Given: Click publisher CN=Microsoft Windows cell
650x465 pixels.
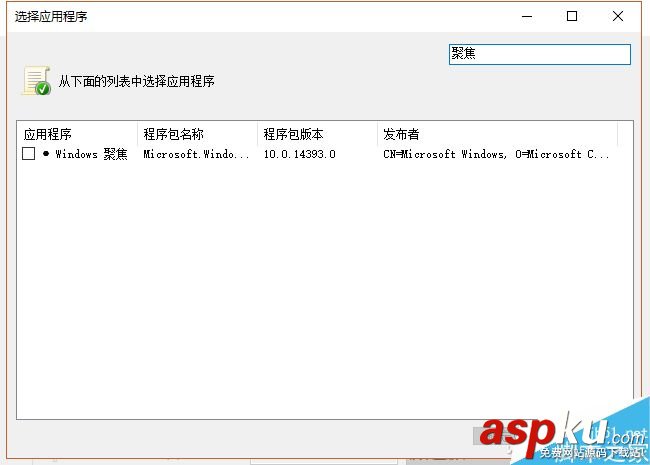Looking at the screenshot, I should [496, 154].
